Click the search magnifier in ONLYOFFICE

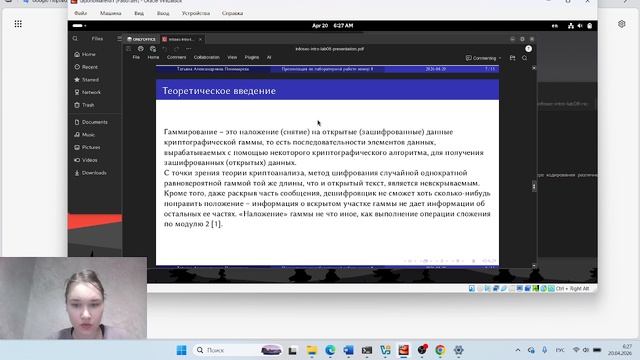[524, 58]
